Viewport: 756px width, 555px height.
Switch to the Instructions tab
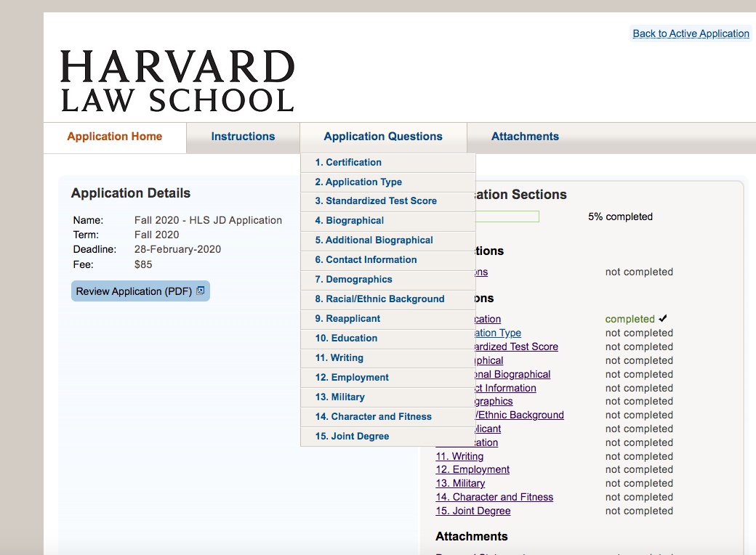coord(243,137)
